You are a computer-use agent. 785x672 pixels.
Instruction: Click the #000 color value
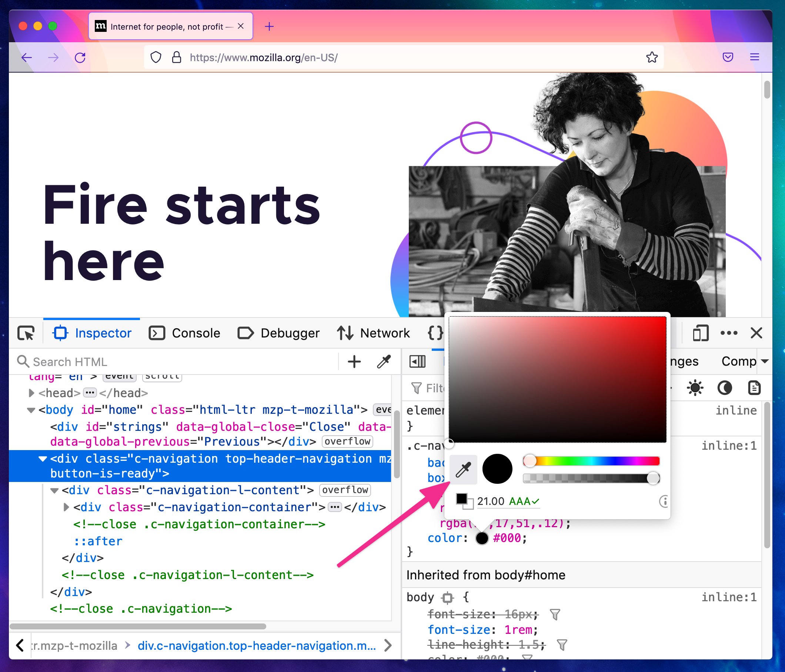click(507, 538)
